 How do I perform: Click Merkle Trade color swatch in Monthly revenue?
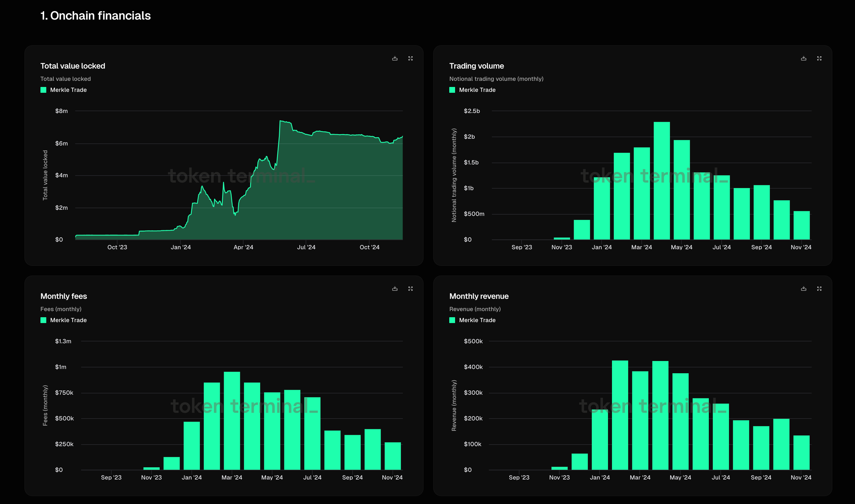click(x=452, y=320)
